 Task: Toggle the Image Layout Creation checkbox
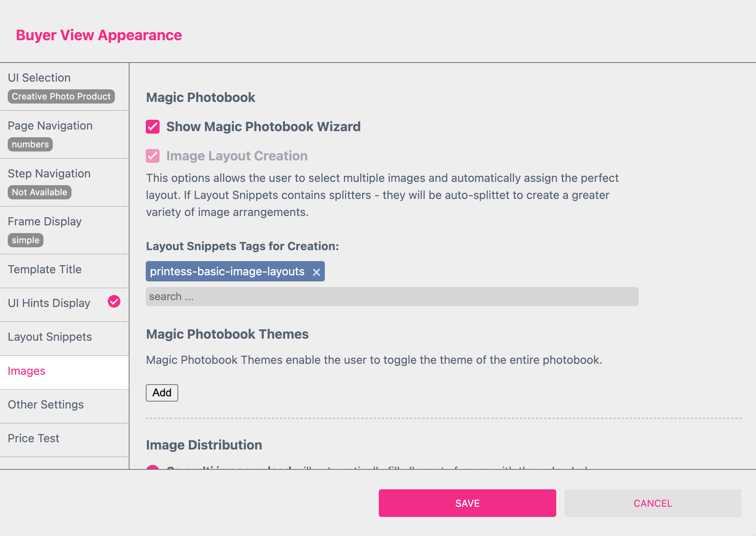(x=153, y=156)
